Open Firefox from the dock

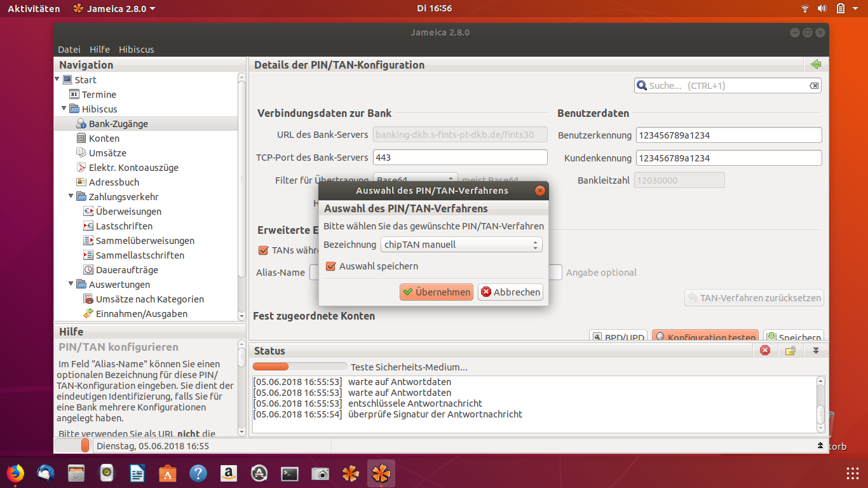tap(14, 473)
